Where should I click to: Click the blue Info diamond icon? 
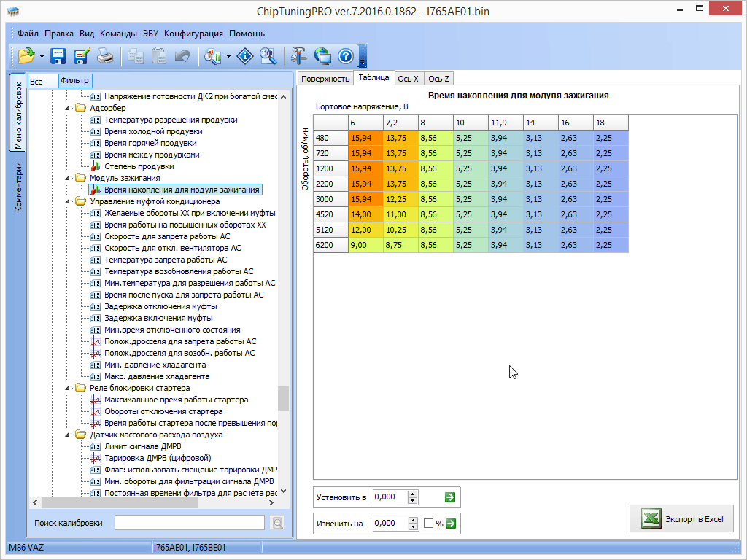pyautogui.click(x=246, y=56)
